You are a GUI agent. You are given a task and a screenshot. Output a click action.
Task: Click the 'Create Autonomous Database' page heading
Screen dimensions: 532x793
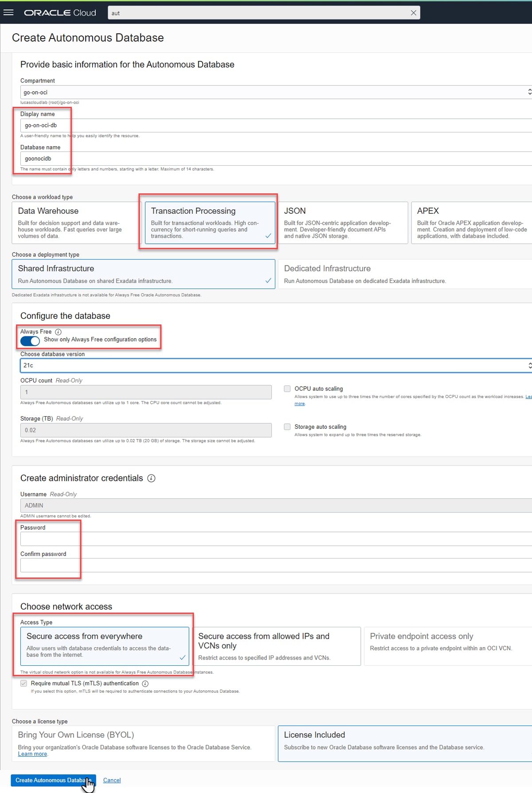click(88, 38)
